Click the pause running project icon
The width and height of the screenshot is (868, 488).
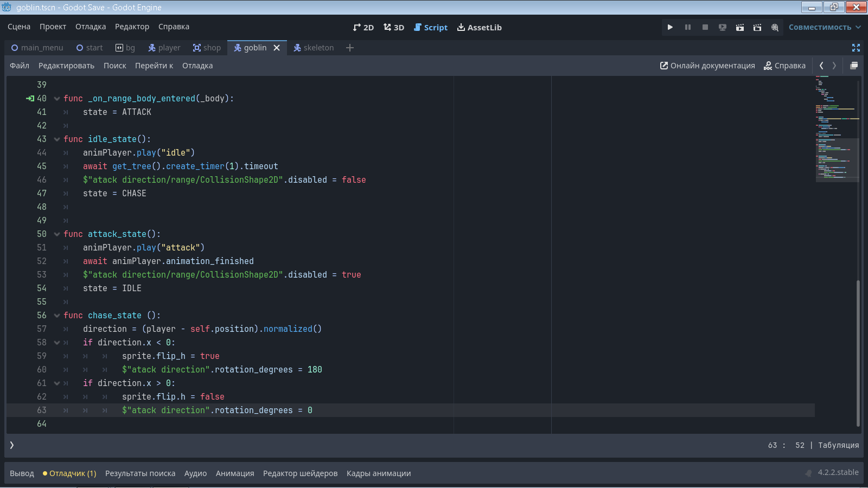pyautogui.click(x=688, y=27)
